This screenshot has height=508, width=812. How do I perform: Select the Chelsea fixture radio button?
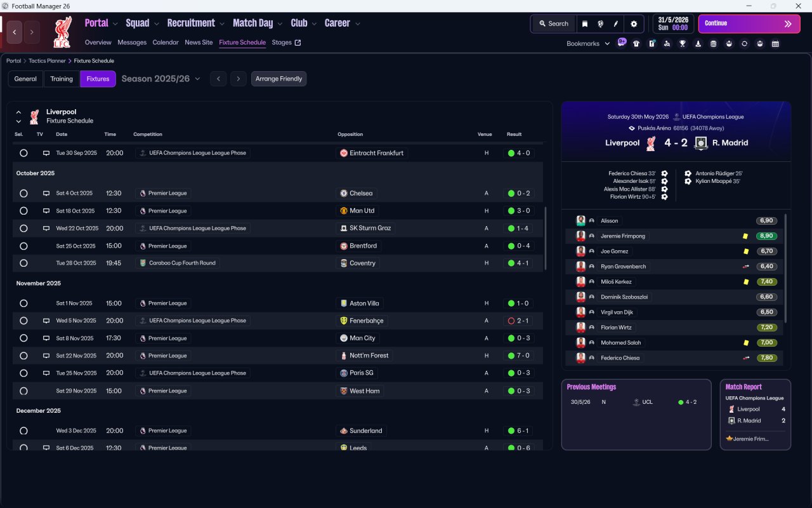(x=23, y=193)
